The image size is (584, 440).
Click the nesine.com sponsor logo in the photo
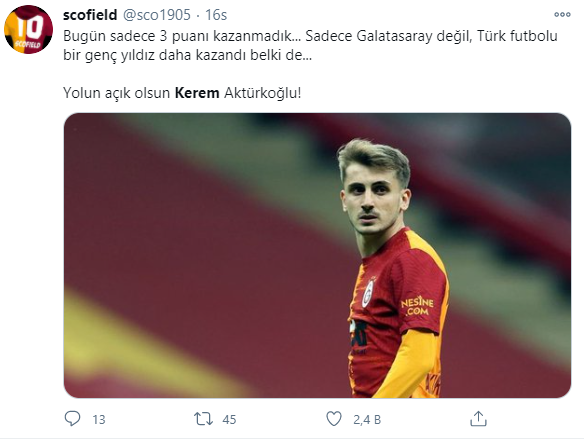click(x=417, y=306)
